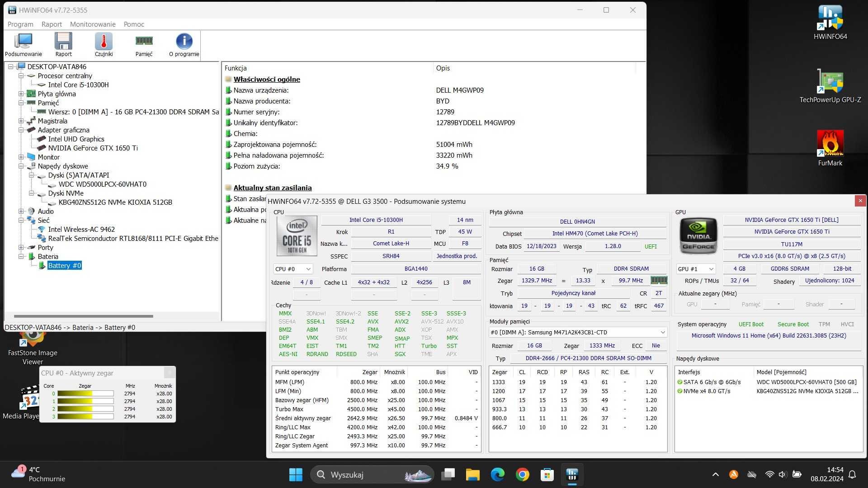Viewport: 868px width, 488px height.
Task: Open the weather widget showing 4°C
Action: pyautogui.click(x=38, y=474)
